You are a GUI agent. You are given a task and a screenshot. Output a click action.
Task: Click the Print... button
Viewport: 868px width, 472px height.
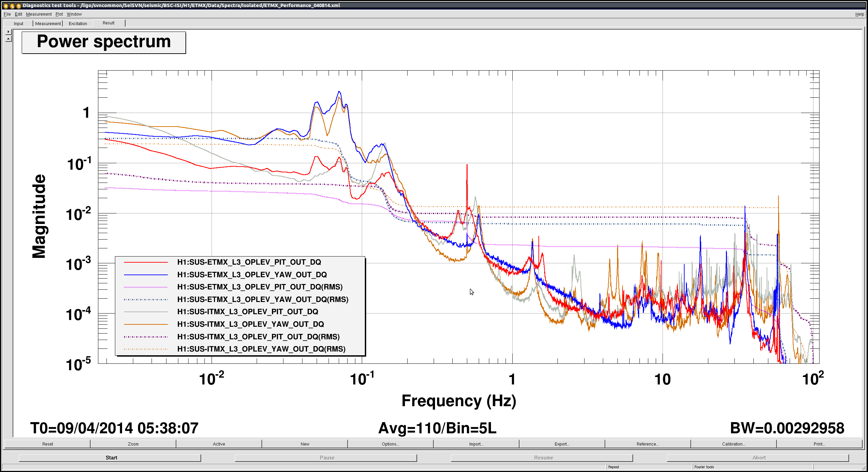820,444
